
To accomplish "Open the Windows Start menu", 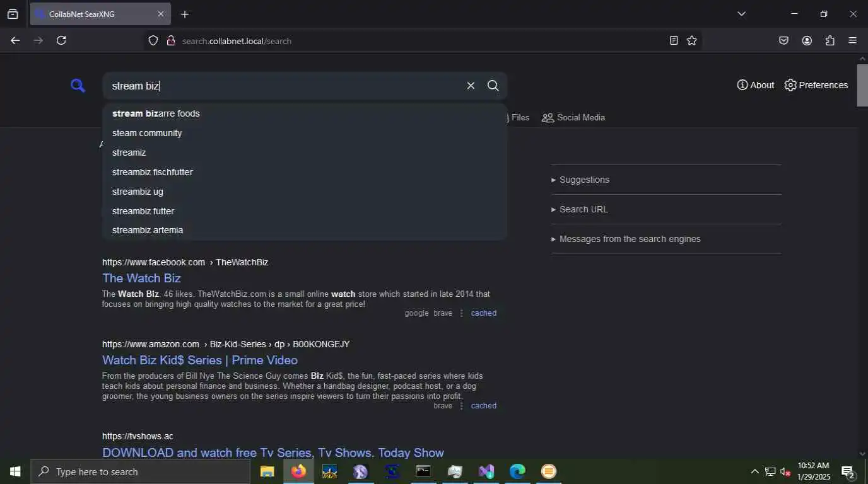I will tap(15, 471).
